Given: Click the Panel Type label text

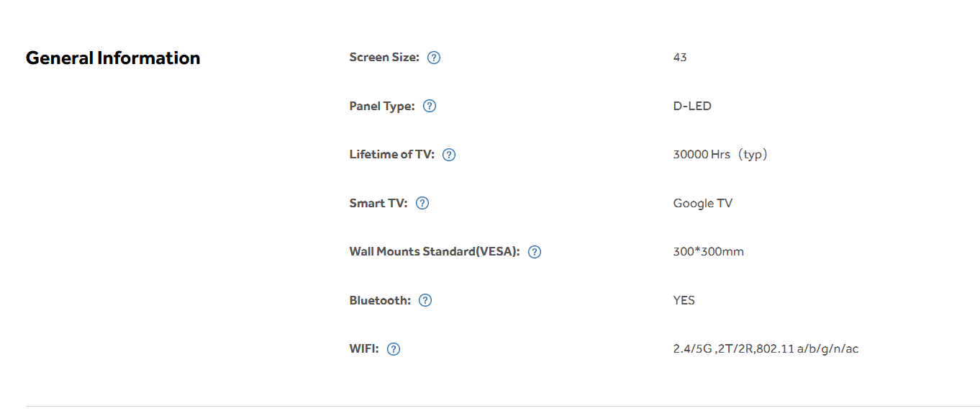Looking at the screenshot, I should point(382,106).
